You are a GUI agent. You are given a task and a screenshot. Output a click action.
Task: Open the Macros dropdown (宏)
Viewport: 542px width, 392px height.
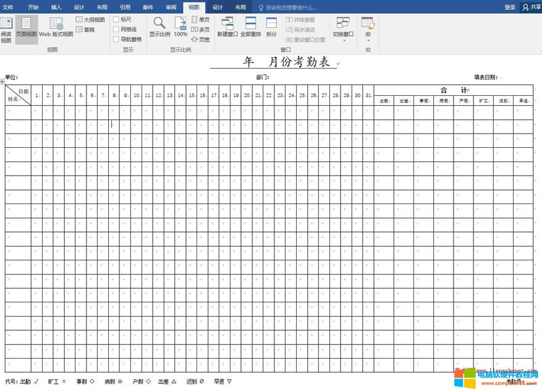(x=368, y=29)
